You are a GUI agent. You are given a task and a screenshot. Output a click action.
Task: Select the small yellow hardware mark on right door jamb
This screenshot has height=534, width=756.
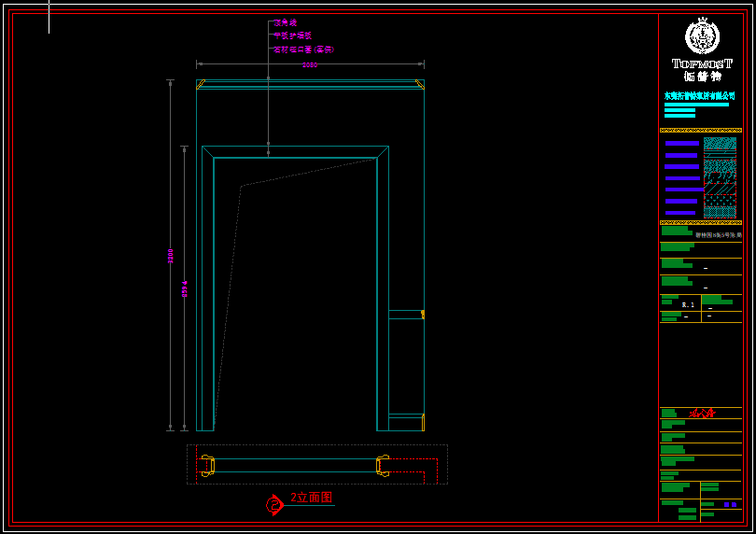click(423, 314)
